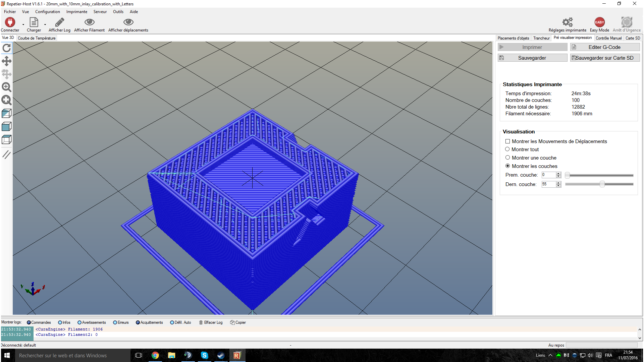
Task: Select the move view arrows tool
Action: tap(6, 61)
